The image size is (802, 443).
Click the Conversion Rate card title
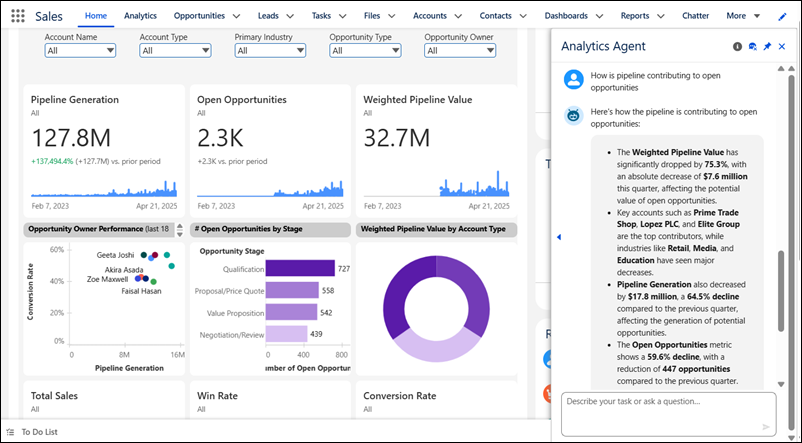pyautogui.click(x=399, y=396)
